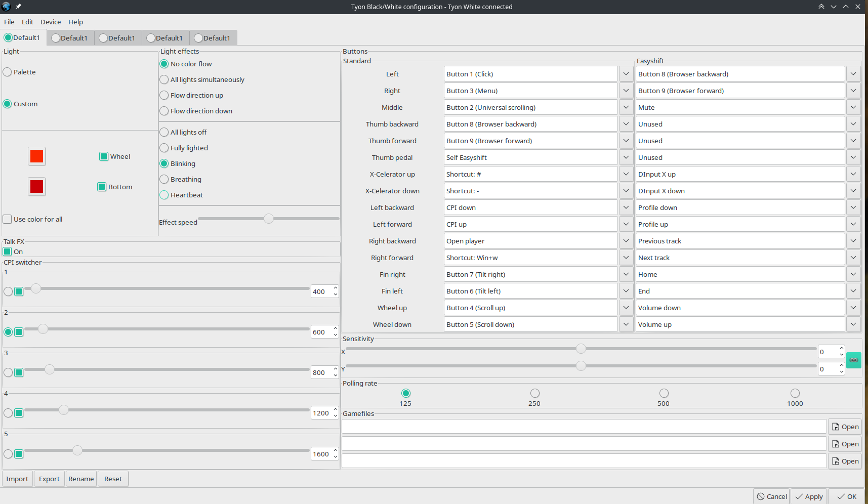Click the Effect speed slider handle
868x504 pixels.
[x=269, y=219]
